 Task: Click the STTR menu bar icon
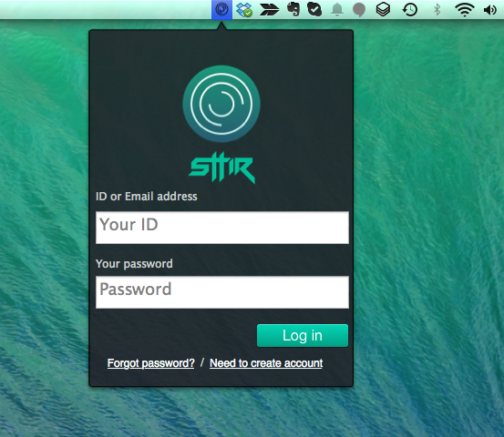click(221, 10)
